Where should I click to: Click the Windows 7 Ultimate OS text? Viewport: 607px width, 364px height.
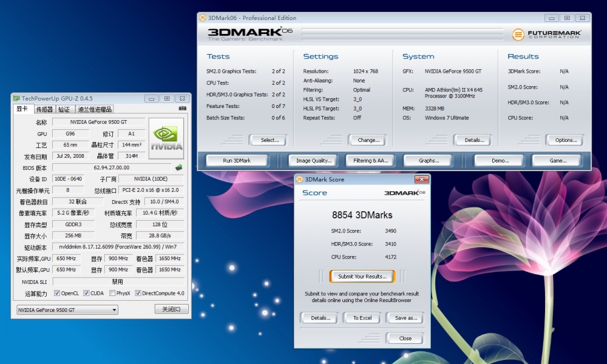pos(447,118)
